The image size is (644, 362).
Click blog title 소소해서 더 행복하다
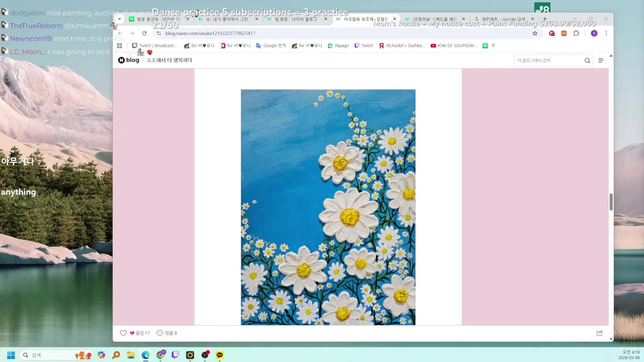point(169,60)
